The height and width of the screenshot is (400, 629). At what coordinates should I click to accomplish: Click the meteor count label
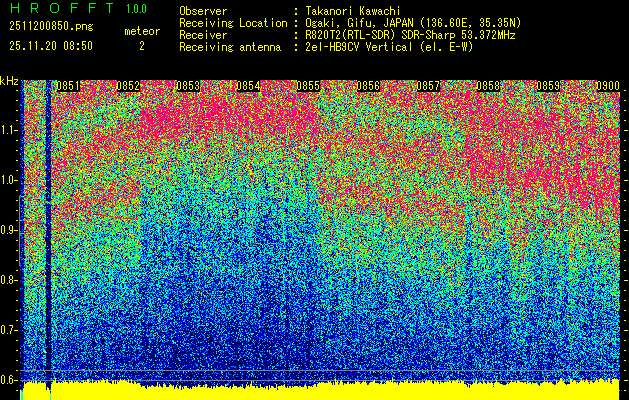[141, 31]
